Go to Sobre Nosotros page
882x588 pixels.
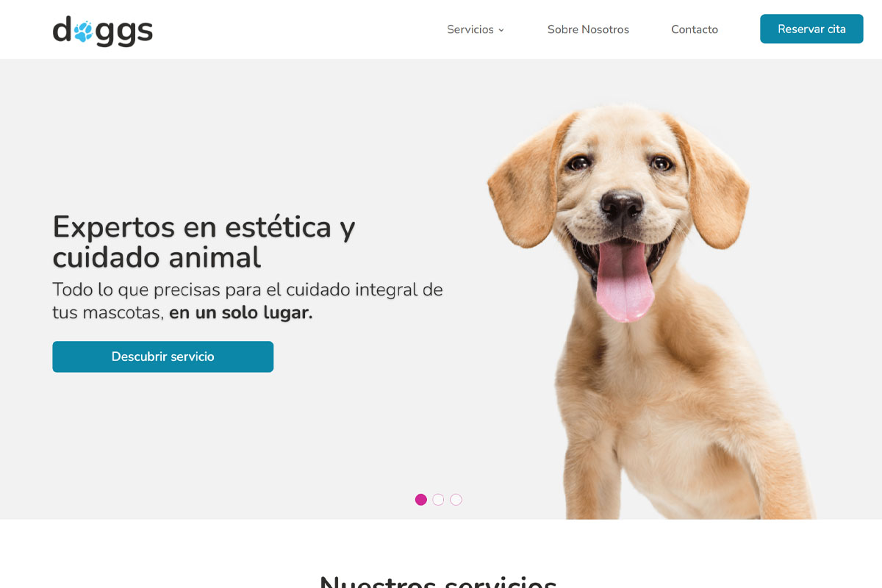click(x=588, y=29)
